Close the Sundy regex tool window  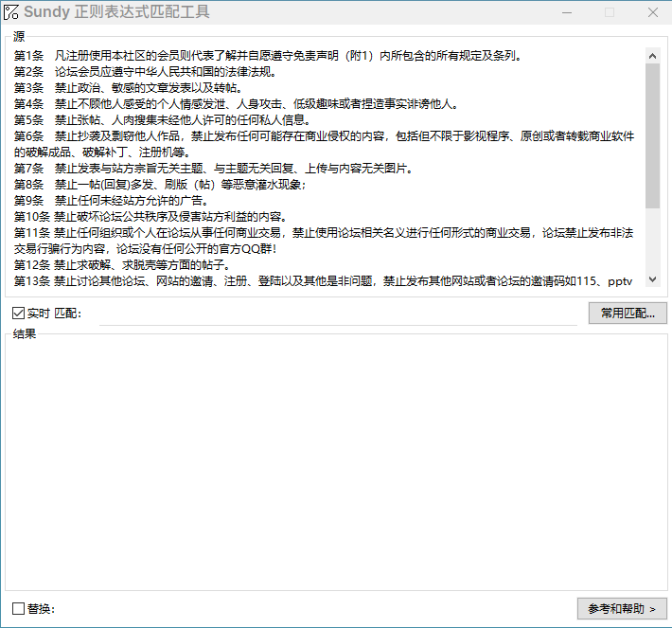coord(653,12)
